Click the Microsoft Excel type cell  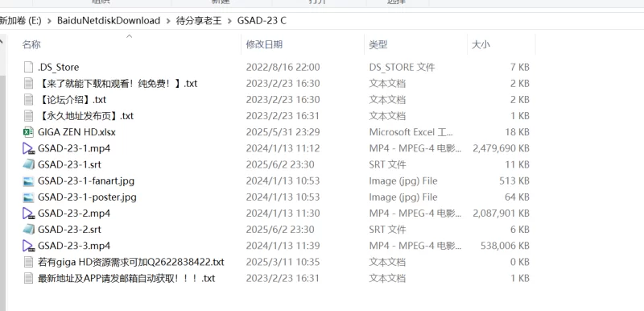tap(411, 132)
